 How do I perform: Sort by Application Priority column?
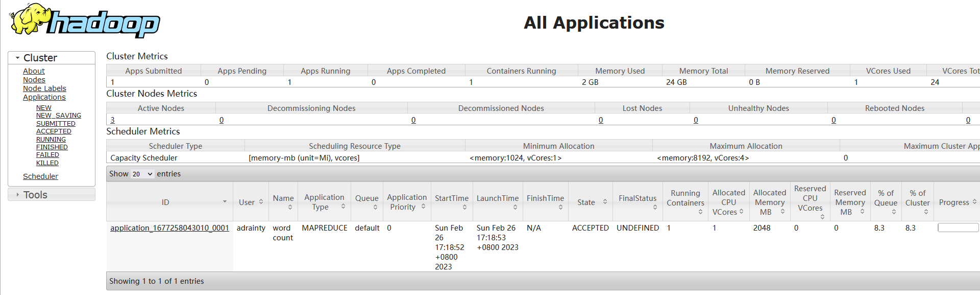(407, 202)
